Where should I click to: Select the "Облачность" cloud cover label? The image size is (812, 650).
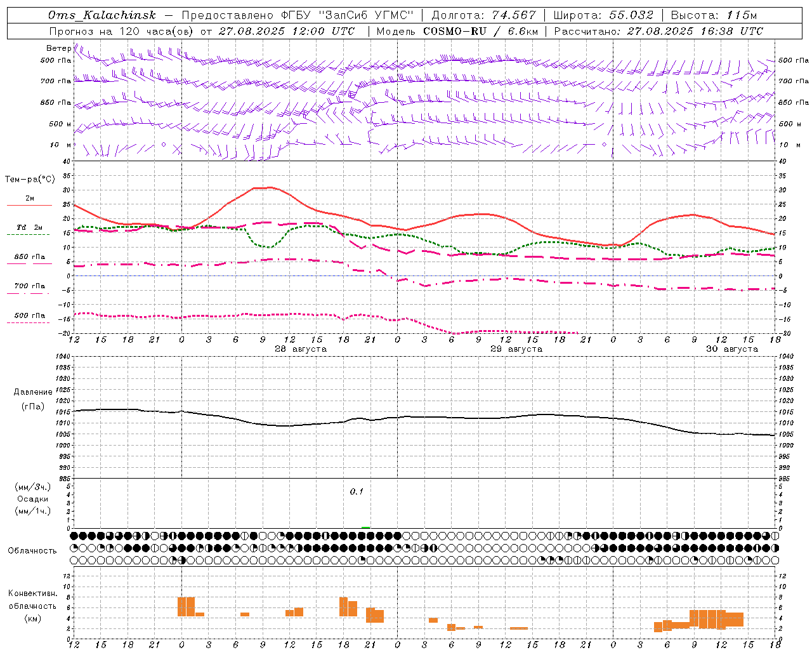coord(32,550)
